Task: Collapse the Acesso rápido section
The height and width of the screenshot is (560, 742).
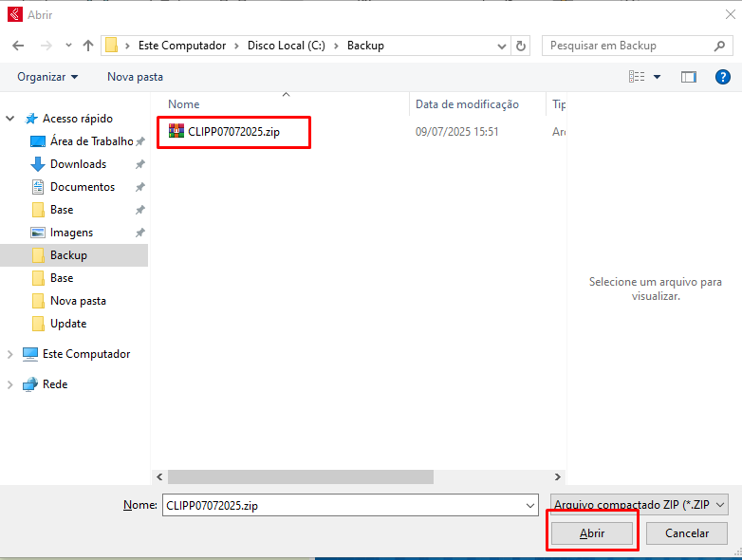Action: pyautogui.click(x=10, y=119)
